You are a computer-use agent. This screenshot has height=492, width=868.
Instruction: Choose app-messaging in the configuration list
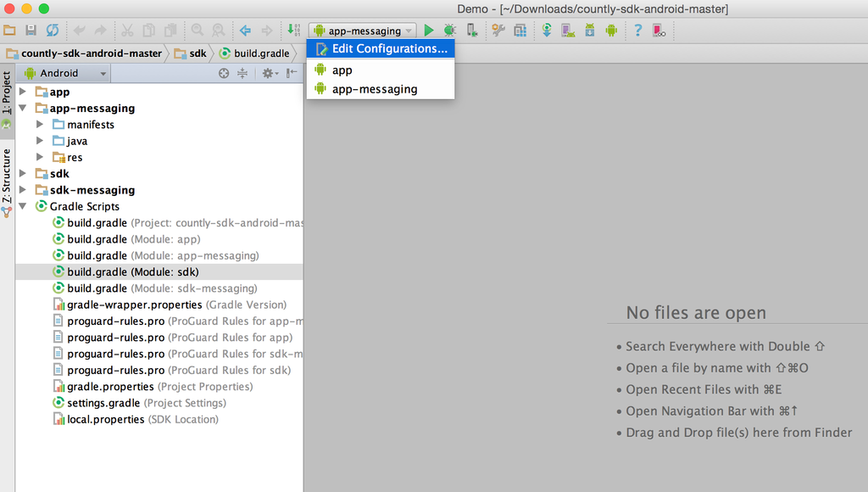[381, 89]
